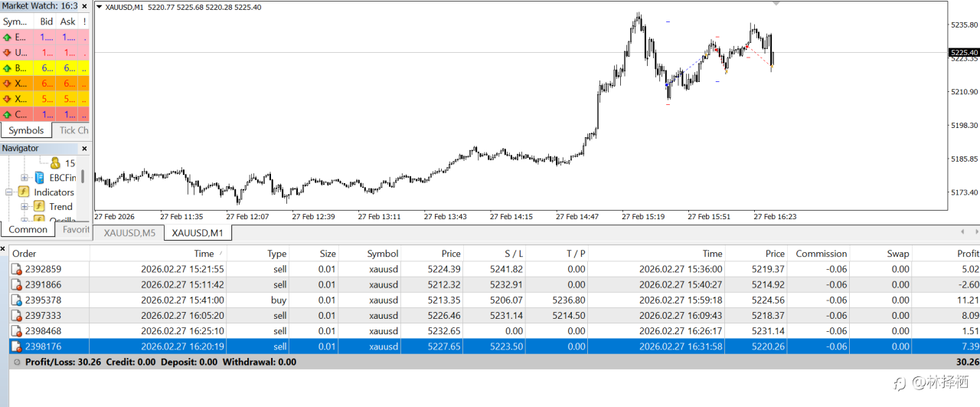This screenshot has height=407, width=980.
Task: Collapse the Indicators tree node
Action: (10, 192)
